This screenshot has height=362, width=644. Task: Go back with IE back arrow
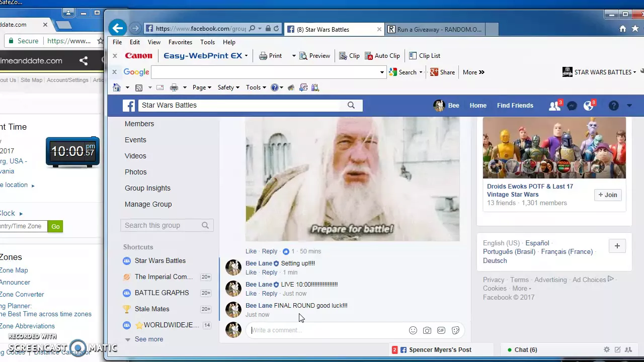(117, 28)
